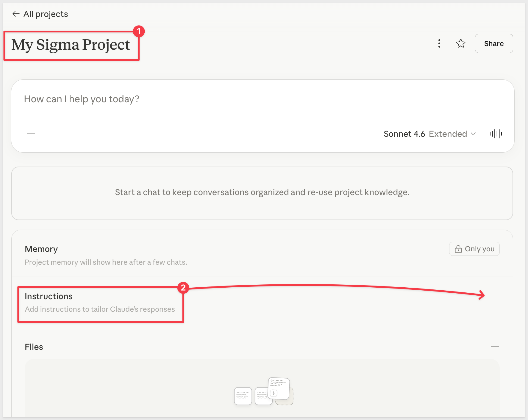
Task: Click the Share button
Action: click(493, 43)
